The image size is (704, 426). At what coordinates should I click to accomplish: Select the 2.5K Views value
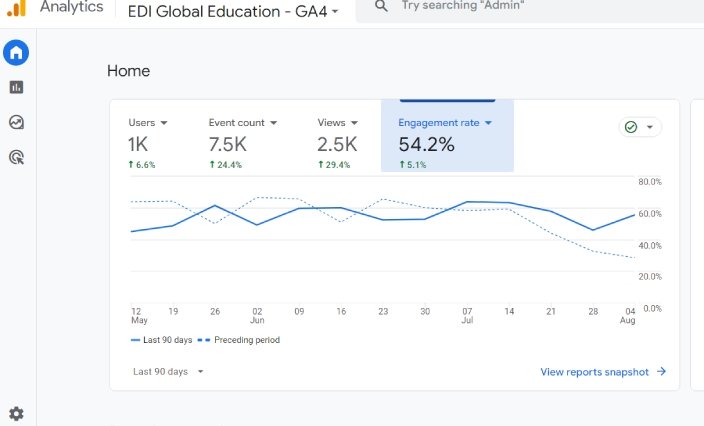337,144
